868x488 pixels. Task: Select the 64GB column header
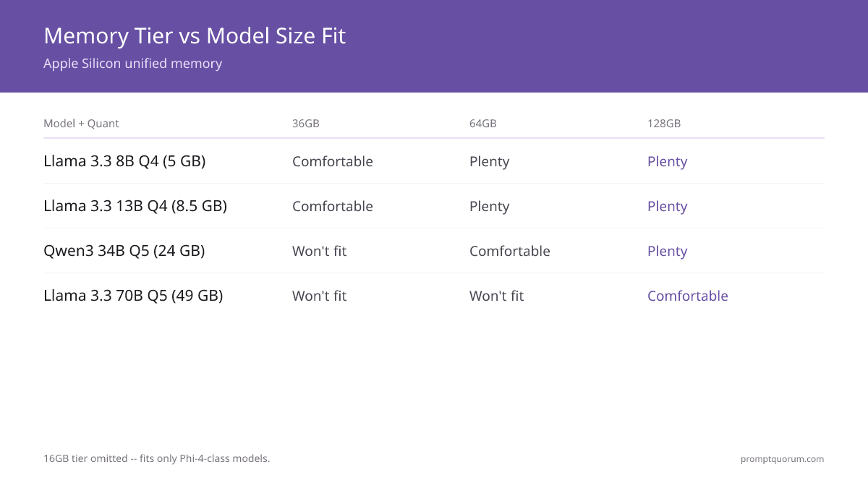coord(482,124)
